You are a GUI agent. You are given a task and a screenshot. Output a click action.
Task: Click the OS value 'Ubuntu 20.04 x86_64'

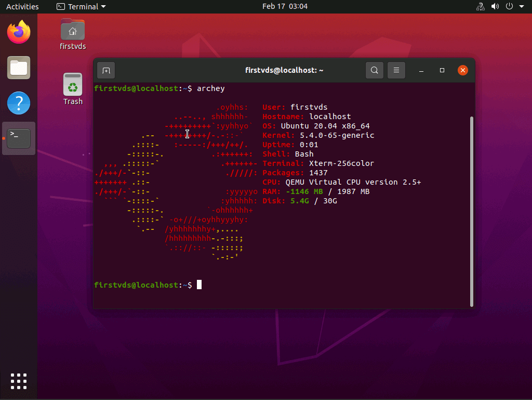click(x=325, y=126)
